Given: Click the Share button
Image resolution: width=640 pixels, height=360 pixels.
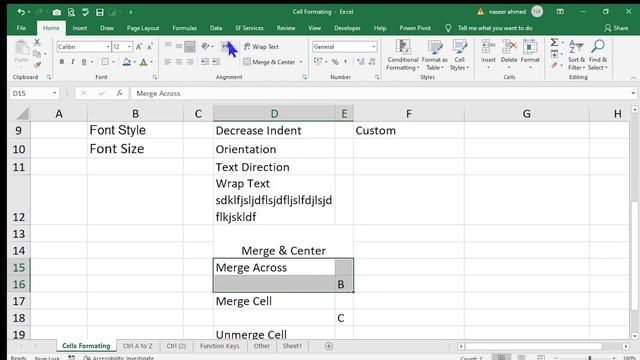Looking at the screenshot, I should tap(616, 28).
